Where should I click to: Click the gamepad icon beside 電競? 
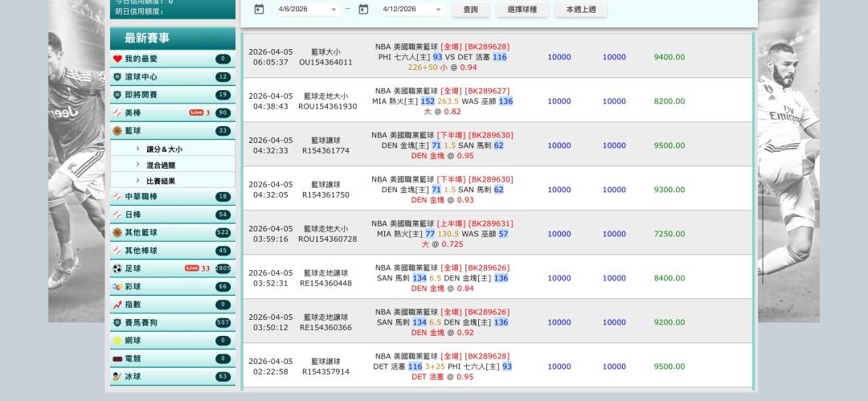coord(117,359)
